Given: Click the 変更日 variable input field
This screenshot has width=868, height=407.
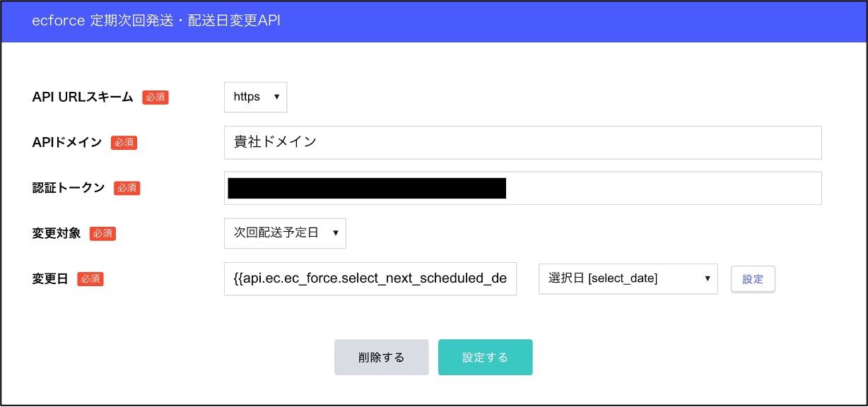Looking at the screenshot, I should pos(370,279).
